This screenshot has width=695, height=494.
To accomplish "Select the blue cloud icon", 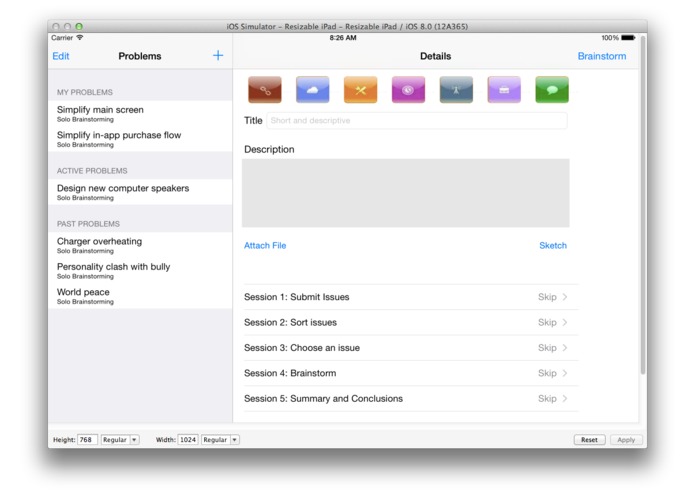I will click(x=312, y=89).
